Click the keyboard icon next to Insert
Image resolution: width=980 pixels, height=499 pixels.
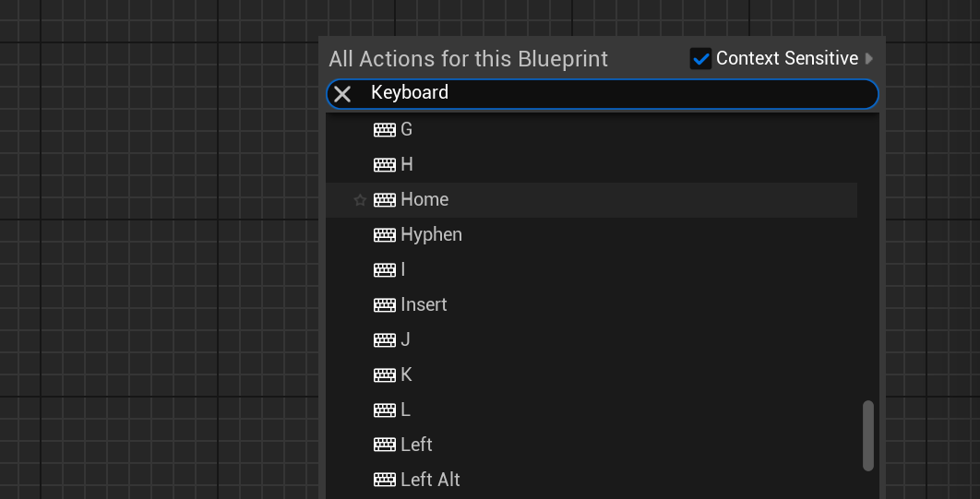(x=384, y=305)
